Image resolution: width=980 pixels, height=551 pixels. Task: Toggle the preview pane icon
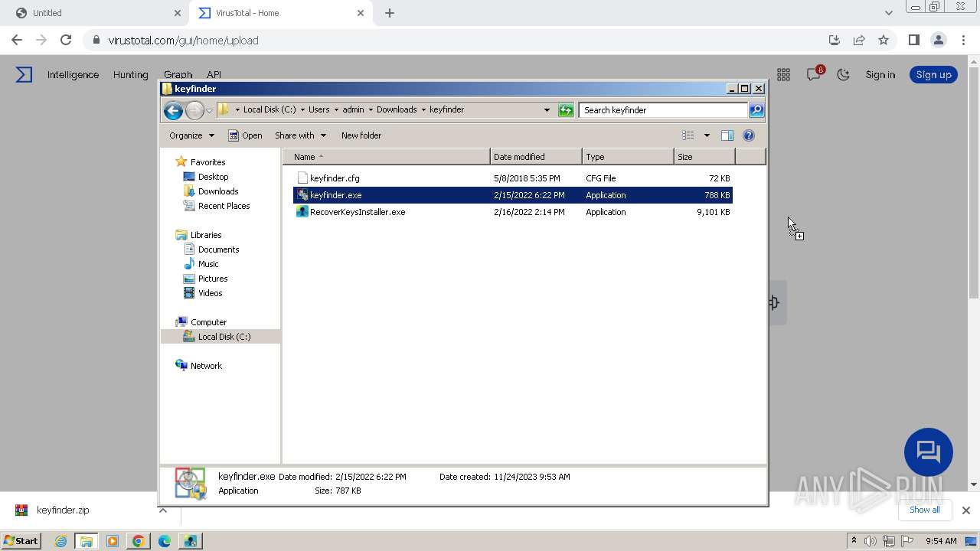(727, 135)
